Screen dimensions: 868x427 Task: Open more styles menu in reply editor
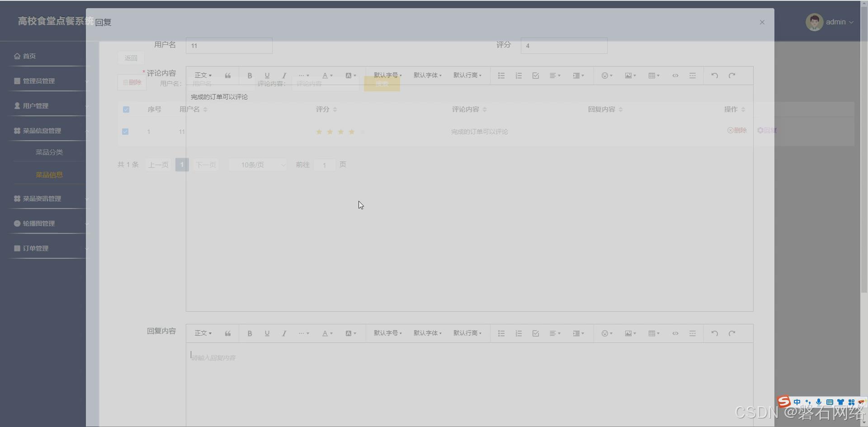pos(304,333)
